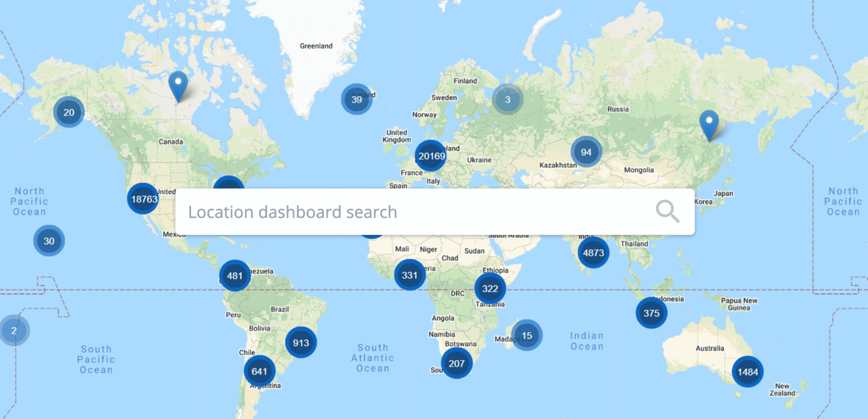
Task: Open the 94 cluster over Kazakhstan
Action: tap(586, 152)
